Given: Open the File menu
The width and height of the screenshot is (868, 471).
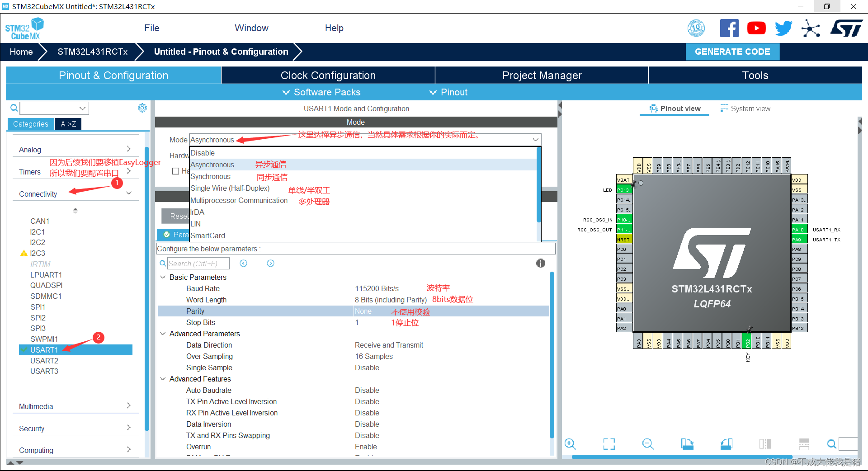Looking at the screenshot, I should tap(152, 28).
